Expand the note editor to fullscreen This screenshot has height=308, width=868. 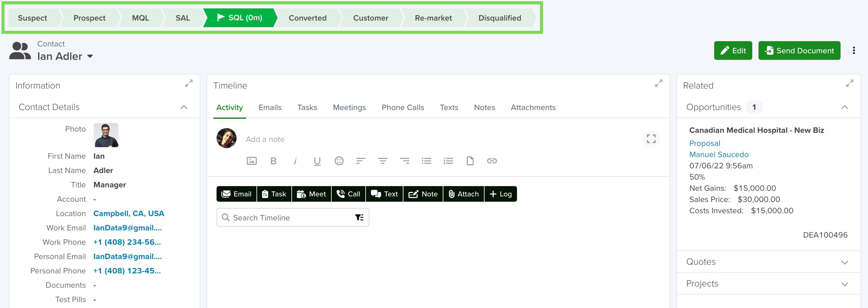point(651,139)
